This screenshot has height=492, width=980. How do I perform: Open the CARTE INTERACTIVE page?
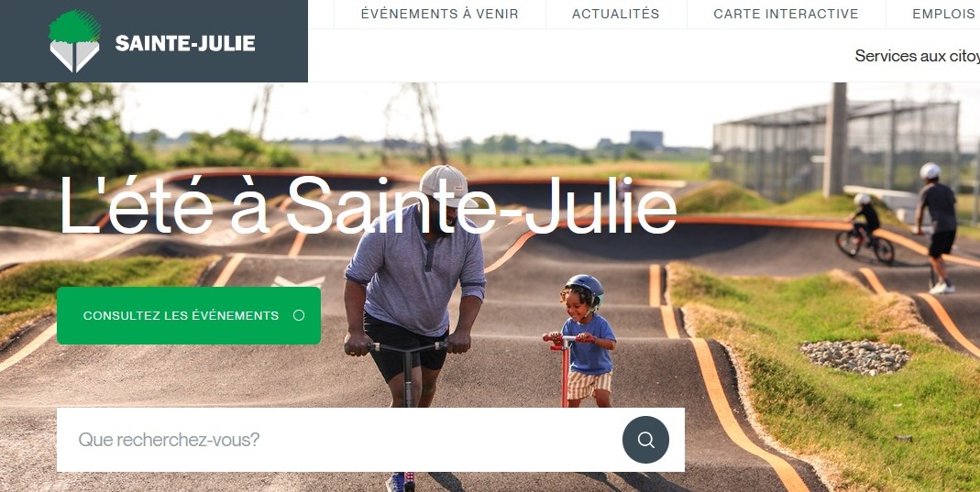(x=787, y=14)
